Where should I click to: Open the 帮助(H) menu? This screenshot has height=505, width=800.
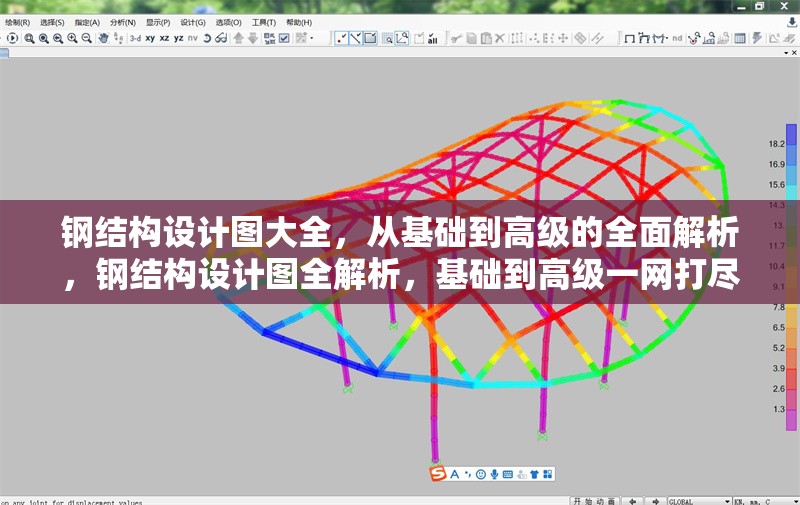pos(298,22)
